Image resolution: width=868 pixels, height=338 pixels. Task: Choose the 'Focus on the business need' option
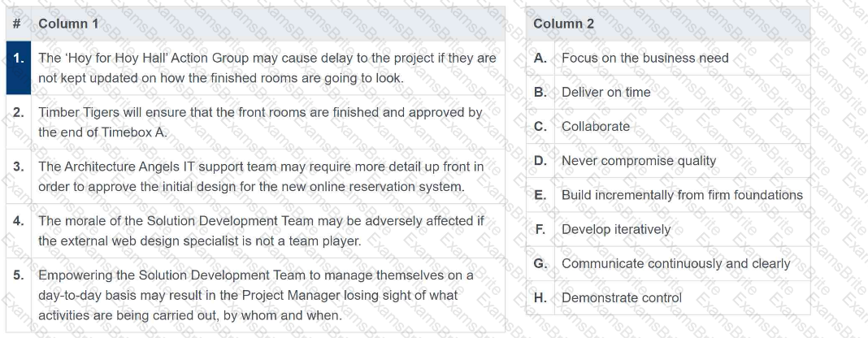pos(644,58)
